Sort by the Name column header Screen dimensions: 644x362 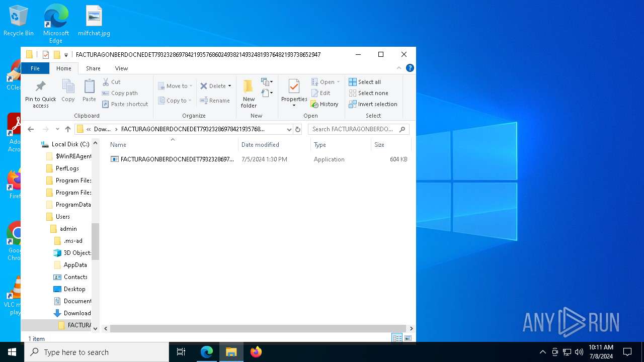pyautogui.click(x=172, y=145)
